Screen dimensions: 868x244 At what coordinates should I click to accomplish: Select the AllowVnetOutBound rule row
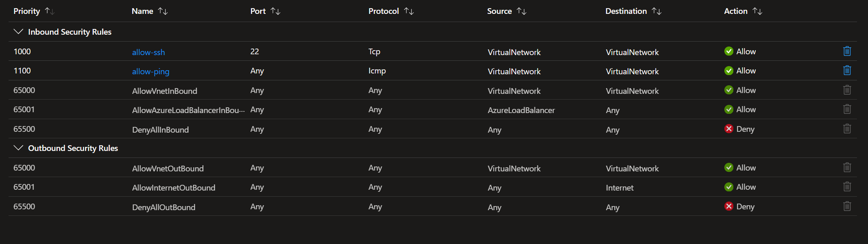[168, 168]
